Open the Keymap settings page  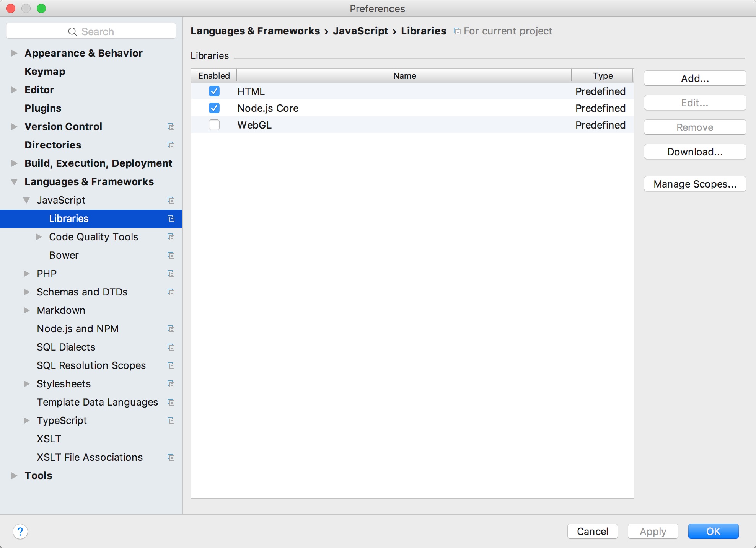45,72
